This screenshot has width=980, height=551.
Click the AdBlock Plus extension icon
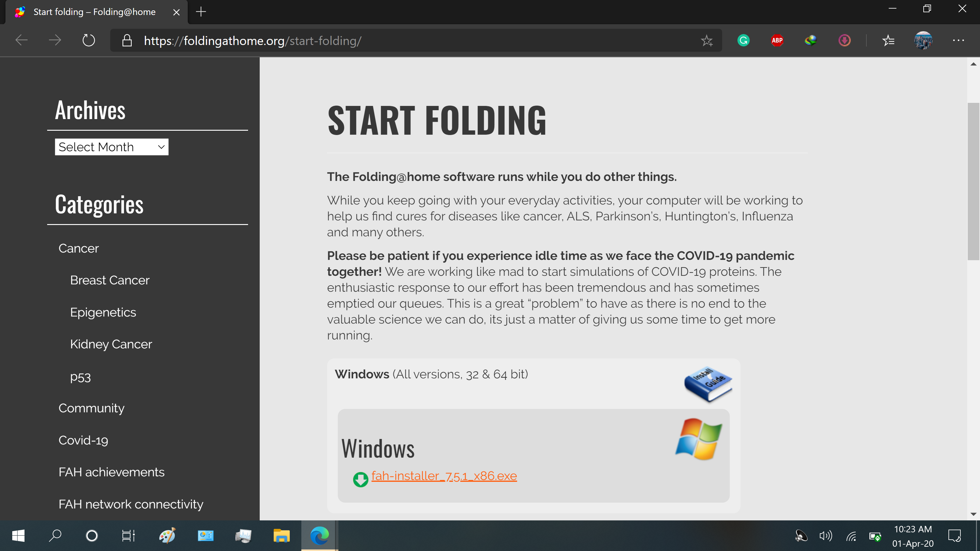pos(777,41)
